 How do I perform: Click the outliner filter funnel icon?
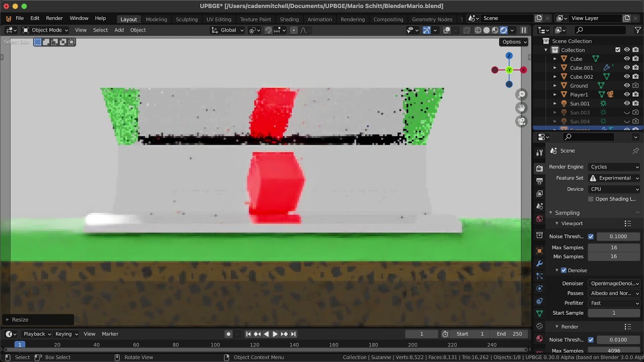point(637,30)
